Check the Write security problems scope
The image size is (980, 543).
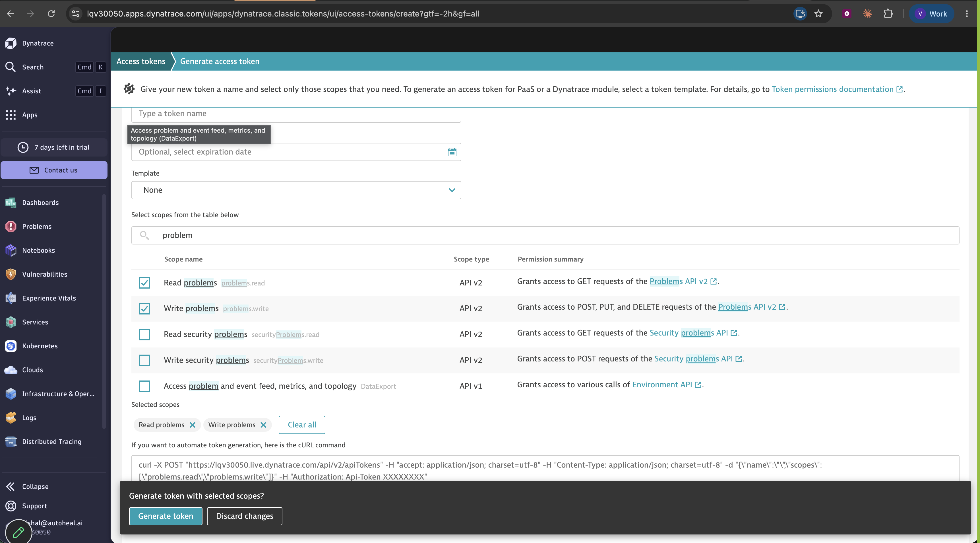click(144, 360)
